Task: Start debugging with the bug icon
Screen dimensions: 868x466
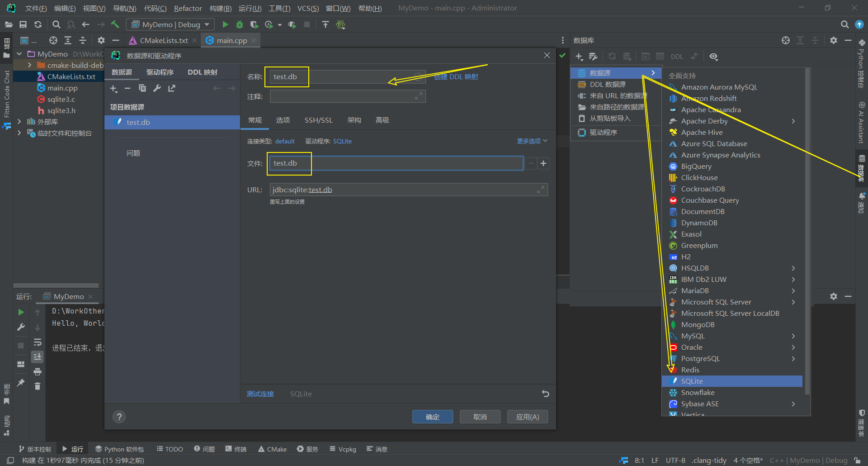Action: click(240, 24)
